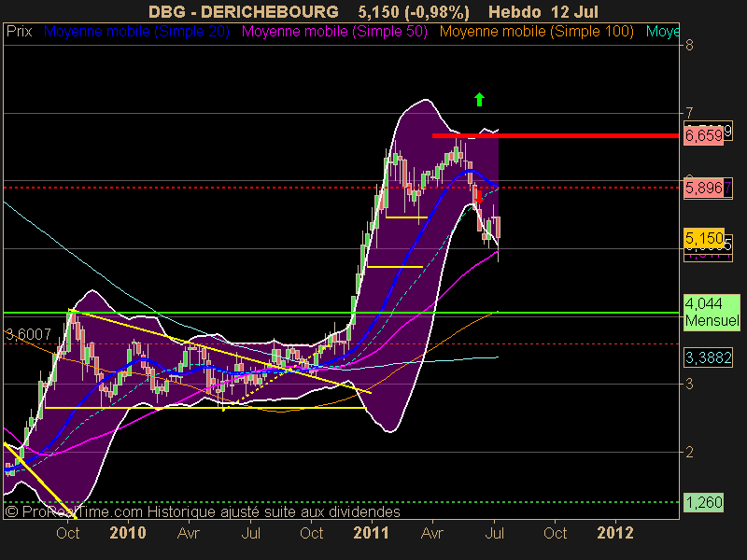Select the green horizontal 4,044 support line
The height and width of the screenshot is (560, 747).
(x=341, y=313)
